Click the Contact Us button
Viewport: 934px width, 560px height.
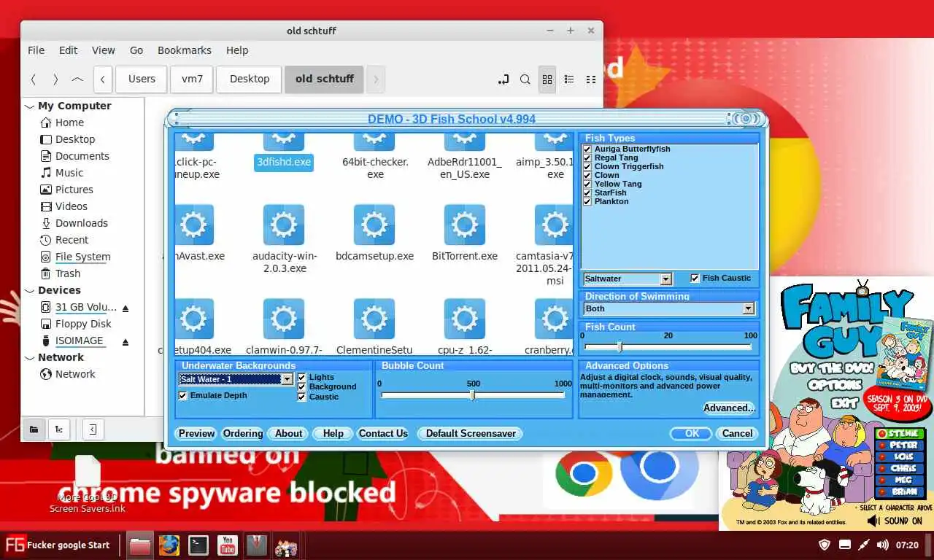tap(382, 433)
